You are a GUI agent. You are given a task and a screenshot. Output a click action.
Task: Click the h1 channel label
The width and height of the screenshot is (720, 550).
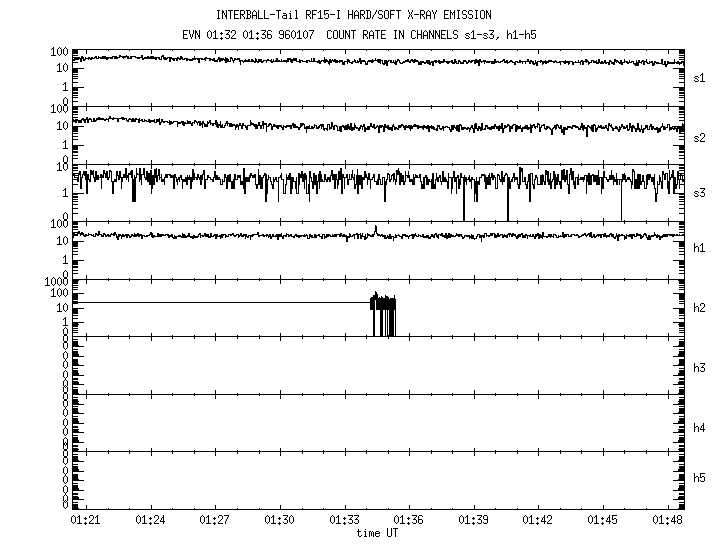700,248
